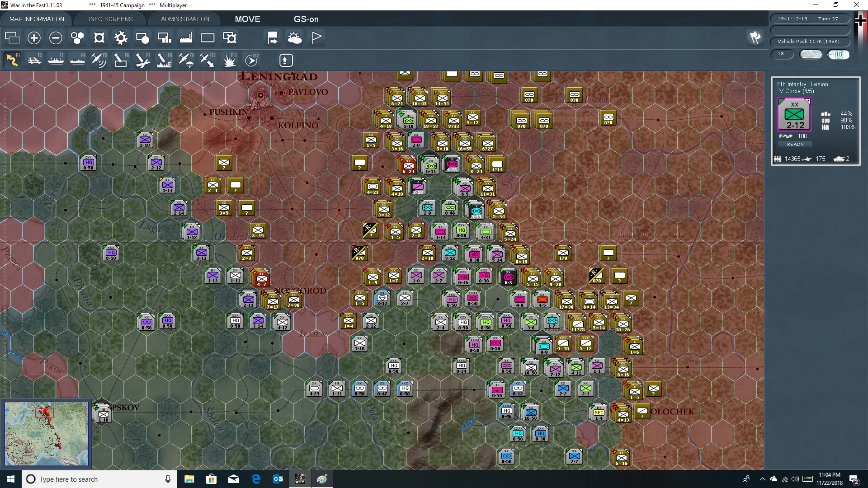Open the MAP INFORMATION tab
The height and width of the screenshot is (488, 868).
click(x=37, y=19)
